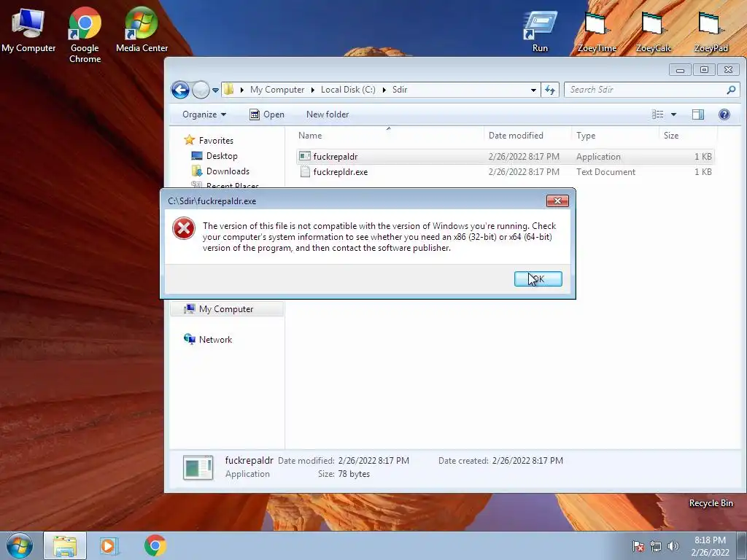Launch ZoeyTime desktop icon
This screenshot has width=747, height=560.
[597, 31]
